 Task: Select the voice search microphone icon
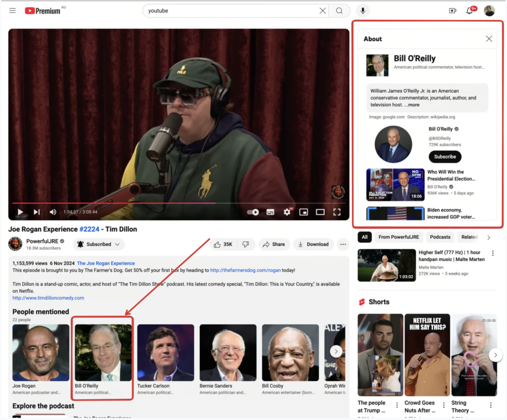(x=363, y=10)
